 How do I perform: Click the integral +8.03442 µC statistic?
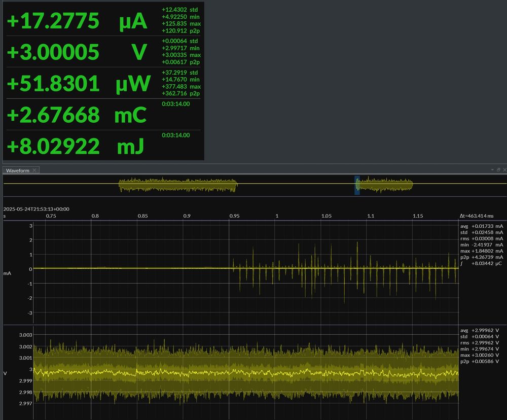[x=482, y=263]
